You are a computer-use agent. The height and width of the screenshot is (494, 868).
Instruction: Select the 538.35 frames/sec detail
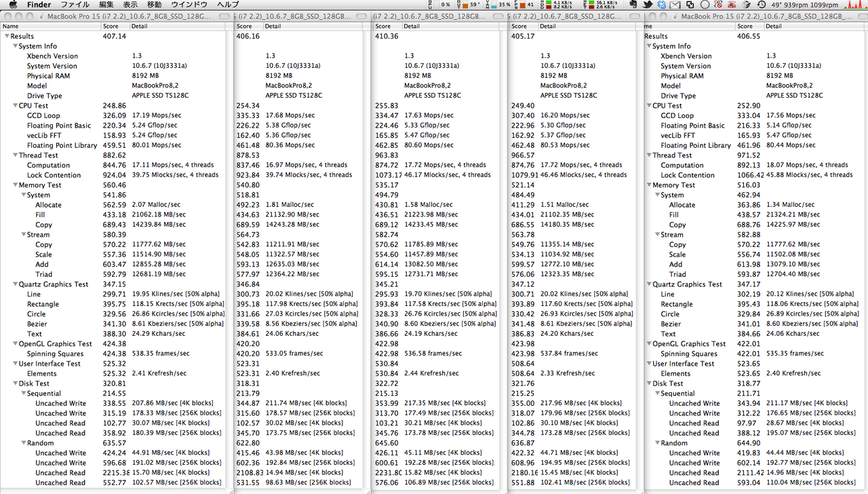pos(161,354)
